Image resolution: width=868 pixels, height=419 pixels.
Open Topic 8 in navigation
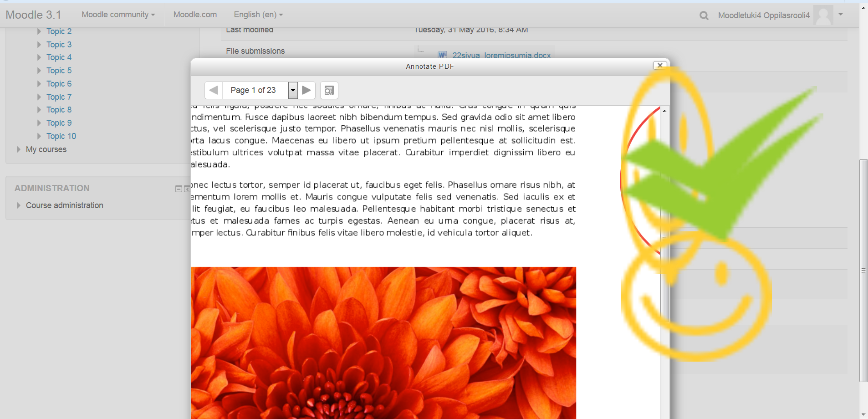click(x=59, y=110)
